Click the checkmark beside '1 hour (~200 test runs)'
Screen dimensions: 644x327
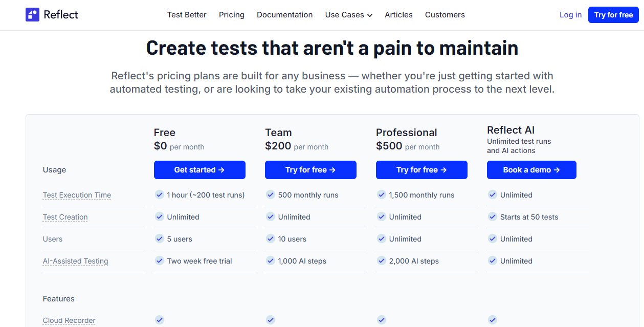click(160, 195)
